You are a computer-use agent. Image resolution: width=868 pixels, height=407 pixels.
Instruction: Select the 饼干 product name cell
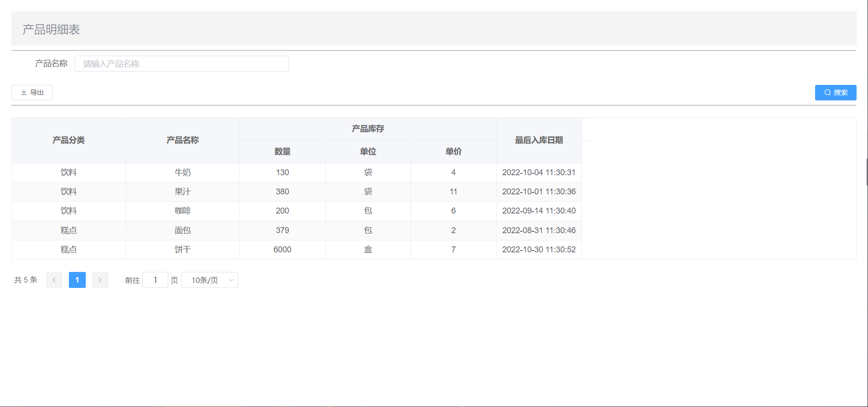182,250
